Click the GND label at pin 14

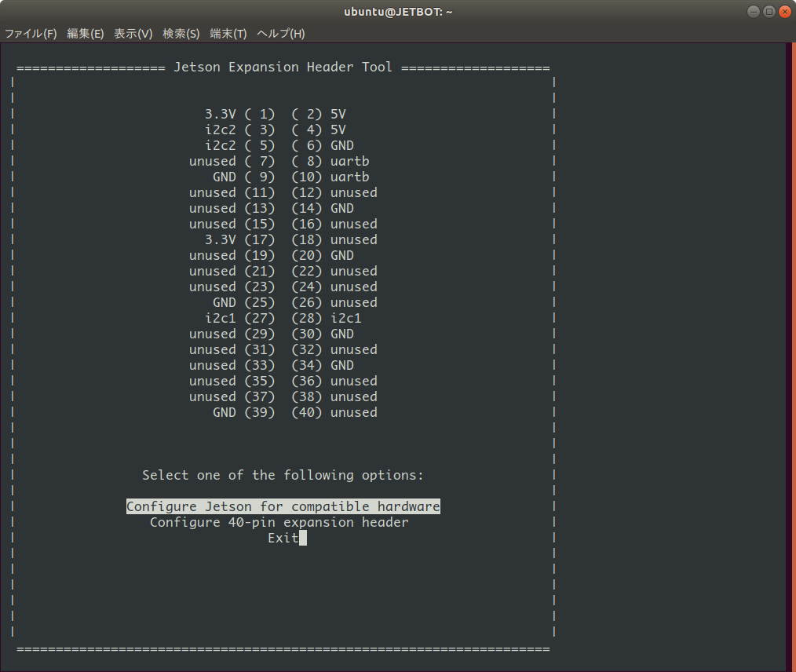(x=342, y=209)
